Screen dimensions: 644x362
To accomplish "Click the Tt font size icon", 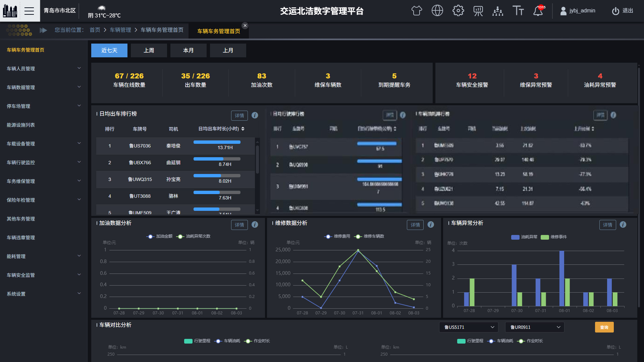I will click(518, 11).
